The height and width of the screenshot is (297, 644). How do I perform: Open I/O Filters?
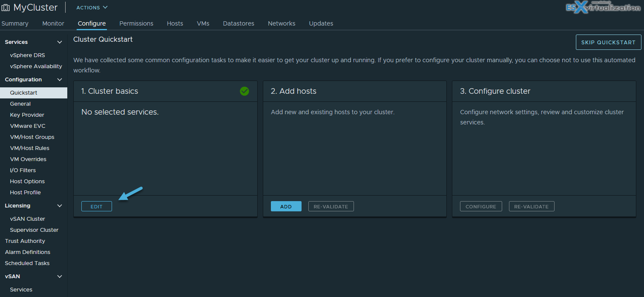click(x=23, y=170)
